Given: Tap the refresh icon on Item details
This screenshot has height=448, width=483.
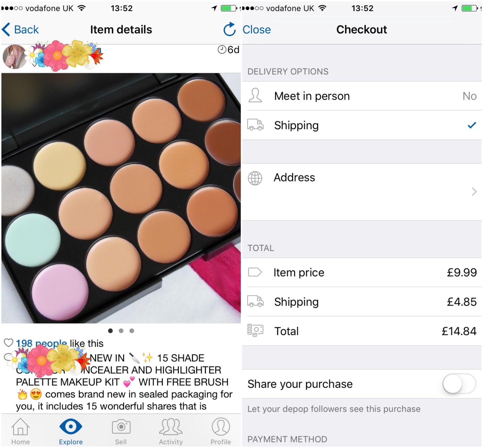Looking at the screenshot, I should tap(229, 29).
